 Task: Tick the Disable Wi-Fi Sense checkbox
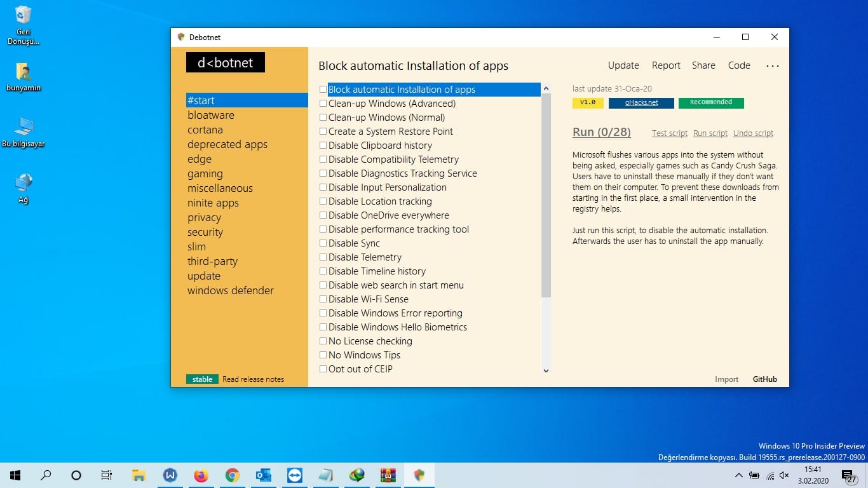click(323, 299)
